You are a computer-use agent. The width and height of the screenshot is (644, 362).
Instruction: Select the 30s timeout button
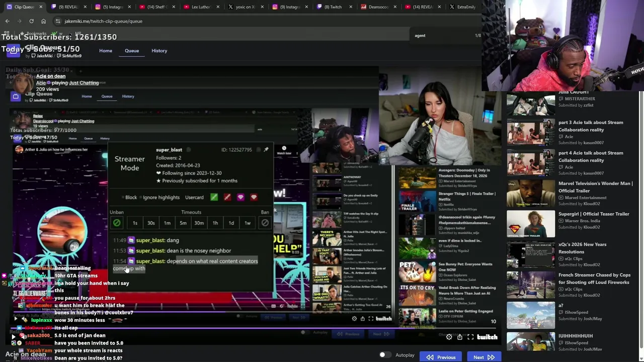151,223
